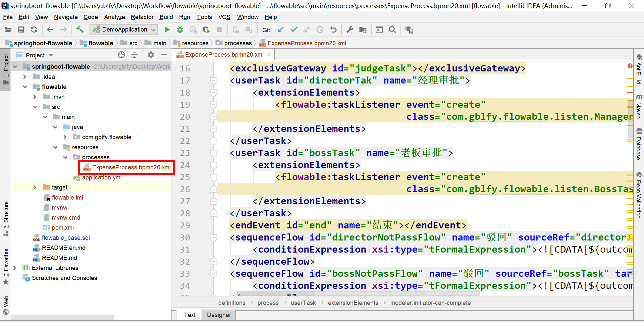This screenshot has width=644, height=323.
Task: Git commit green checkmark
Action: (294, 30)
